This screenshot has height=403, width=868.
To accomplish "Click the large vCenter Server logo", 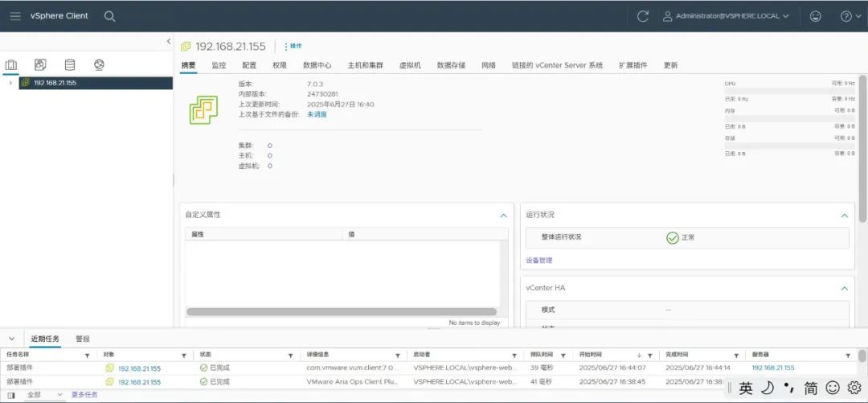I will click(x=203, y=109).
